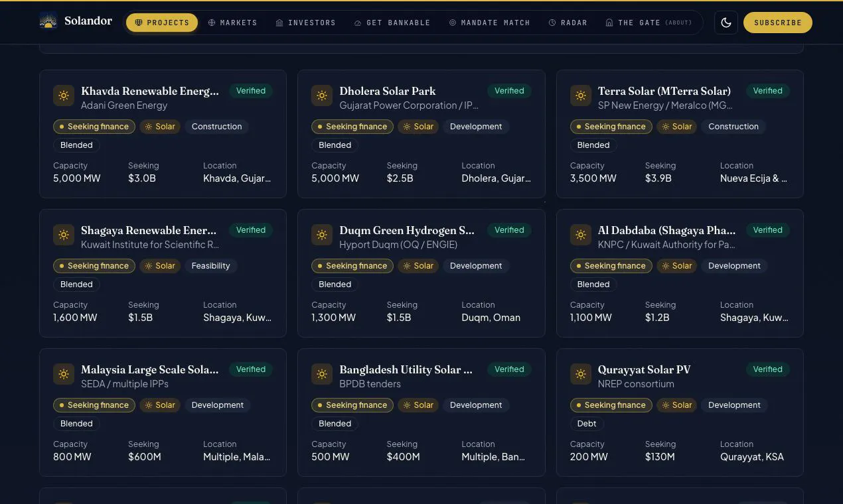Click Solar tag on Al Dabdaba card
Screen dimensions: 843x504
[676, 266]
